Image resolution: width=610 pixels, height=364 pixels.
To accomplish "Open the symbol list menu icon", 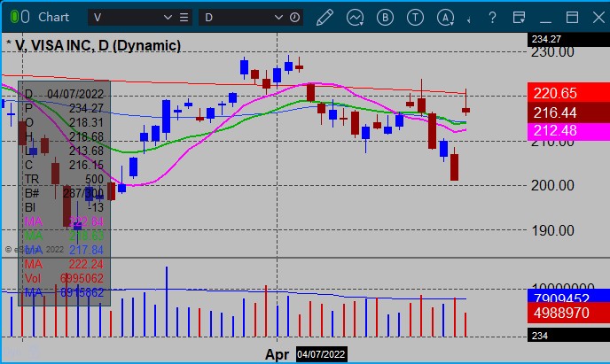I will 184,18.
